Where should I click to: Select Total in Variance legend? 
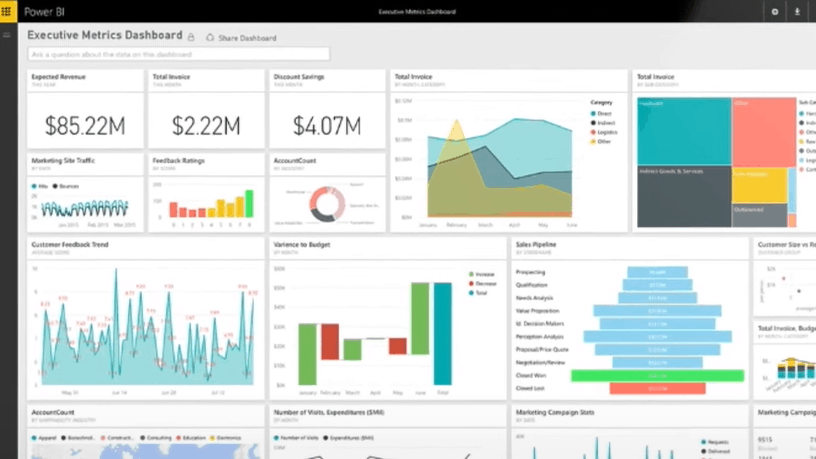pyautogui.click(x=478, y=293)
